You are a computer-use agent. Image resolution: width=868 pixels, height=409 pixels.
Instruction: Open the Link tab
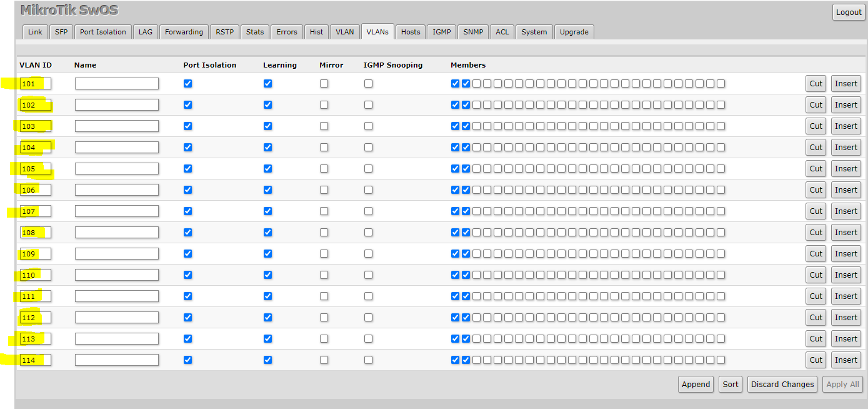[35, 32]
